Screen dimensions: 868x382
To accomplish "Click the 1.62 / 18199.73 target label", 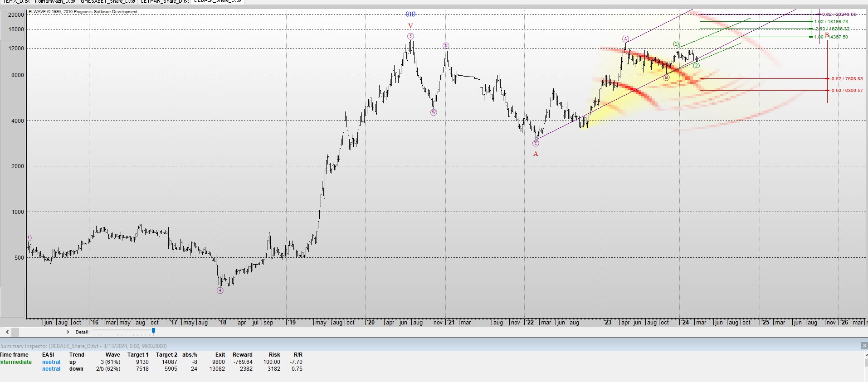I will (831, 21).
